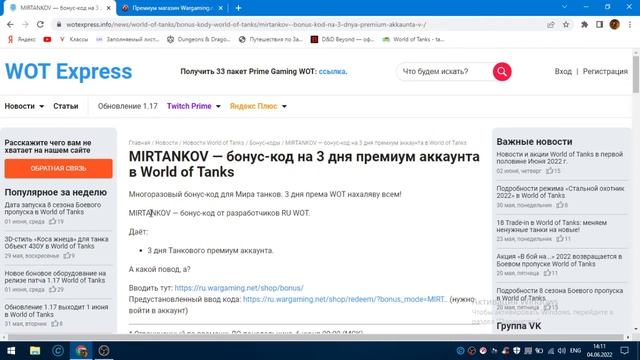640x360 pixels.
Task: Open article Обновление 1.17 выходит 1 июня
Action: [x=56, y=311]
